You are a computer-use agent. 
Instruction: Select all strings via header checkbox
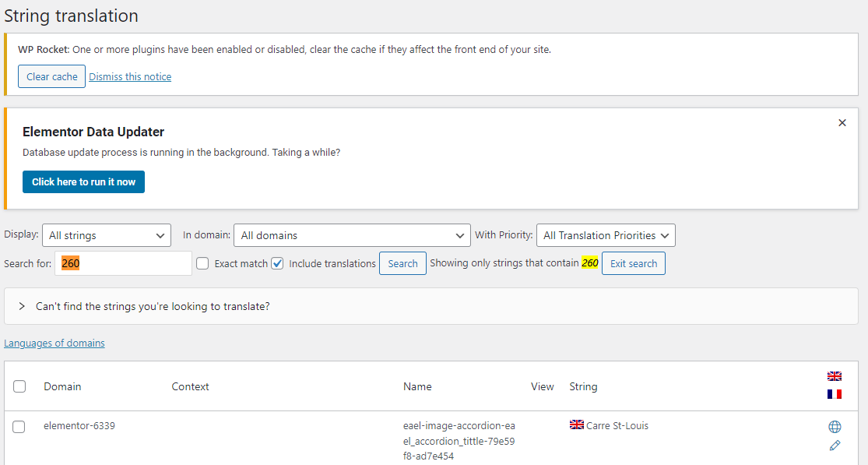pyautogui.click(x=19, y=386)
